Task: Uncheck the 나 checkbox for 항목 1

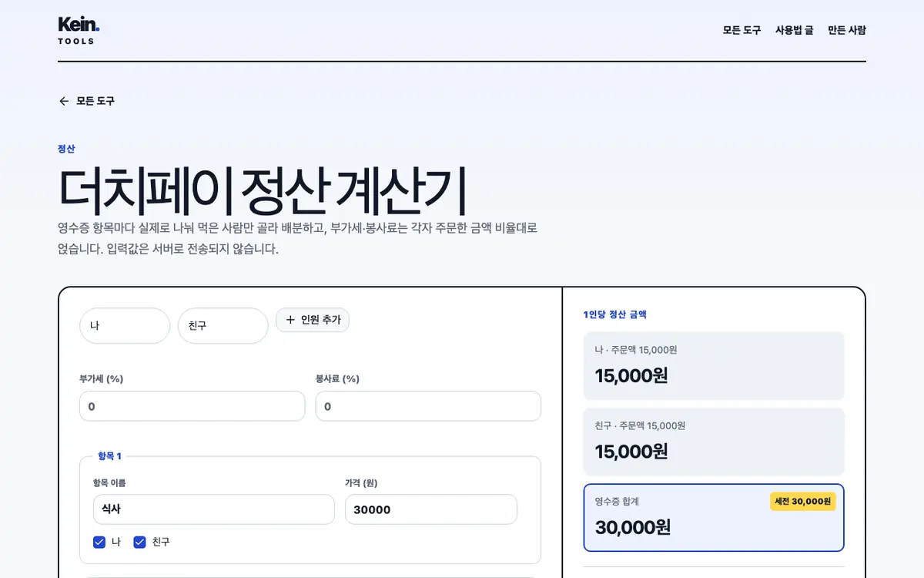Action: 99,542
